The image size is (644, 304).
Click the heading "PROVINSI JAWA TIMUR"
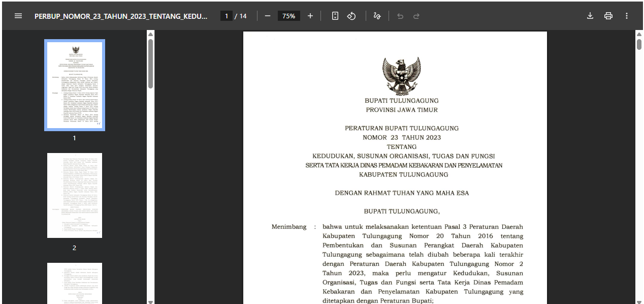tap(401, 110)
